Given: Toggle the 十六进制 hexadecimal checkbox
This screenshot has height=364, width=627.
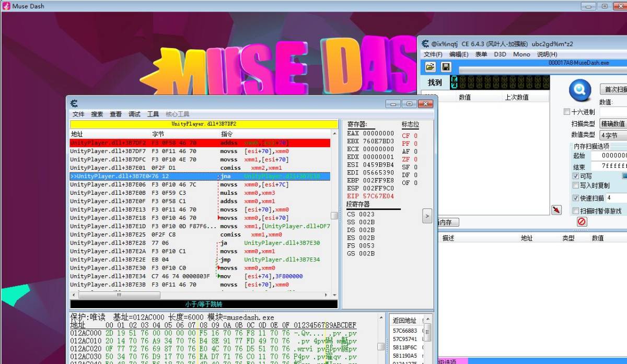Looking at the screenshot, I should (x=567, y=112).
